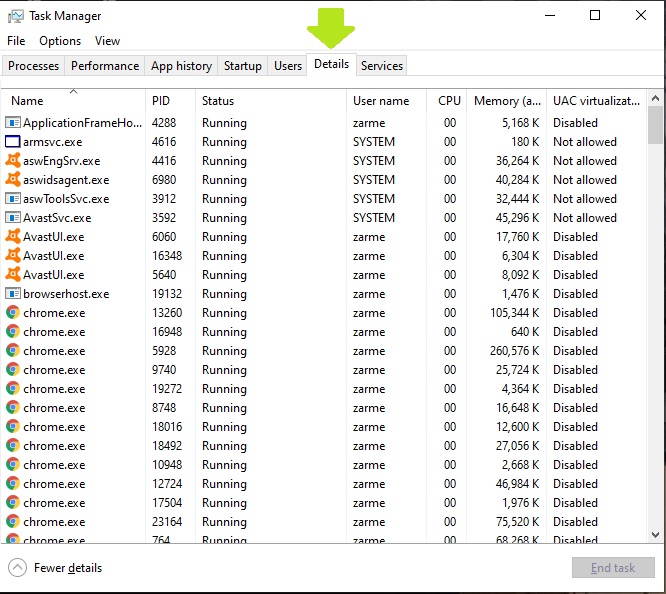Select the browserhost.exe process name
The width and height of the screenshot is (666, 594).
[66, 294]
